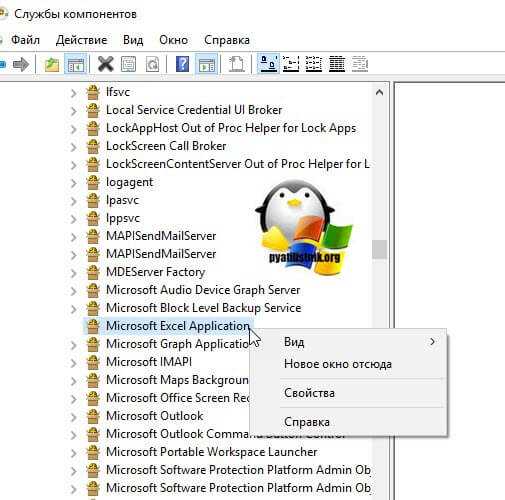505x500 pixels.
Task: Click the Ifsvc component icon
Action: click(93, 92)
